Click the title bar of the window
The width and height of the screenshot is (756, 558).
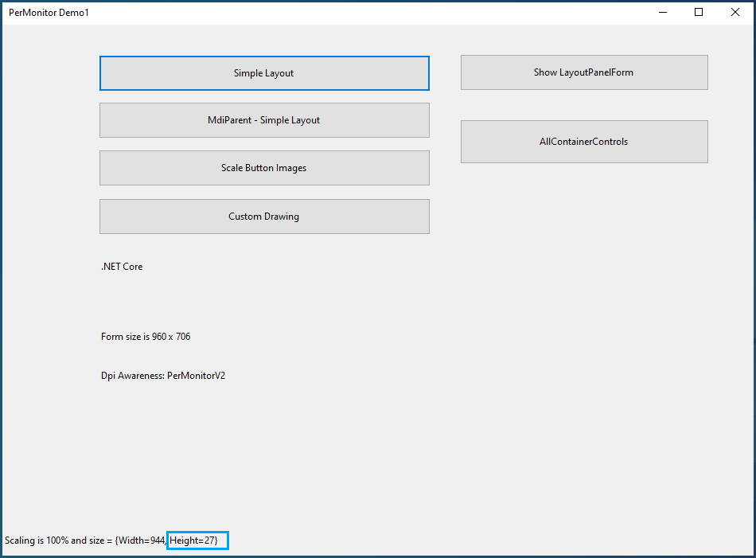coord(358,12)
